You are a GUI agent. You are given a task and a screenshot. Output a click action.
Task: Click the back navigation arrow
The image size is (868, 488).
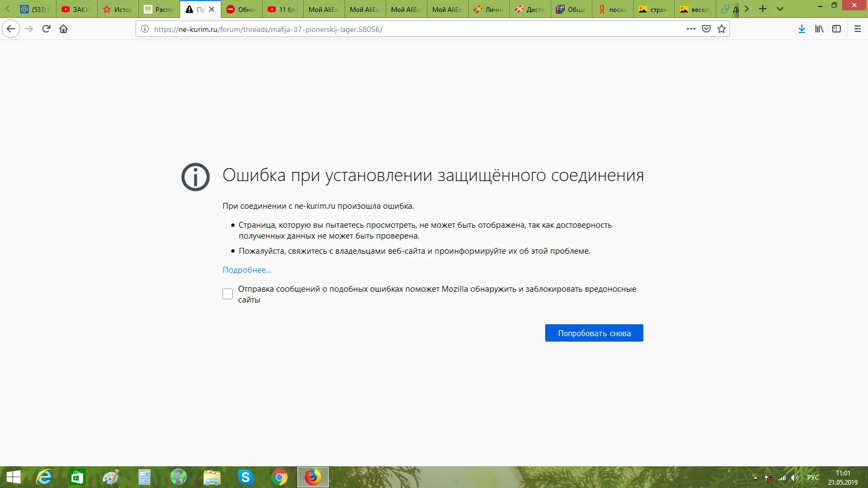(11, 29)
